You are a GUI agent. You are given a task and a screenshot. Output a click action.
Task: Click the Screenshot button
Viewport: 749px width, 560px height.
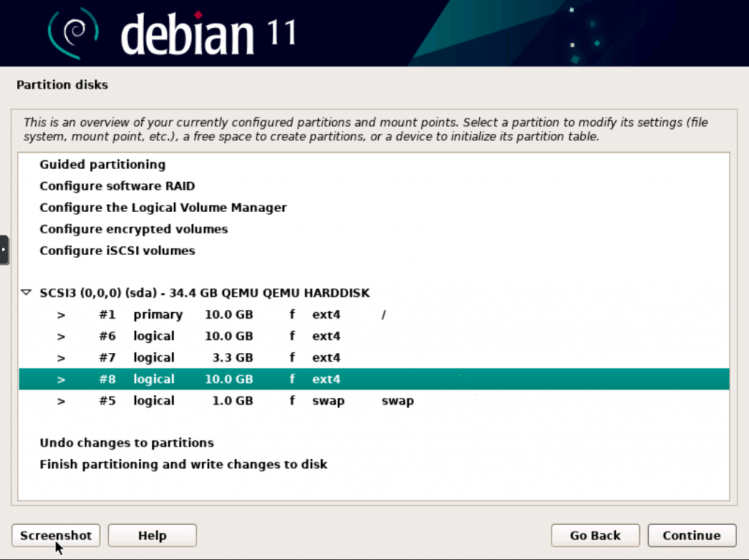click(56, 536)
